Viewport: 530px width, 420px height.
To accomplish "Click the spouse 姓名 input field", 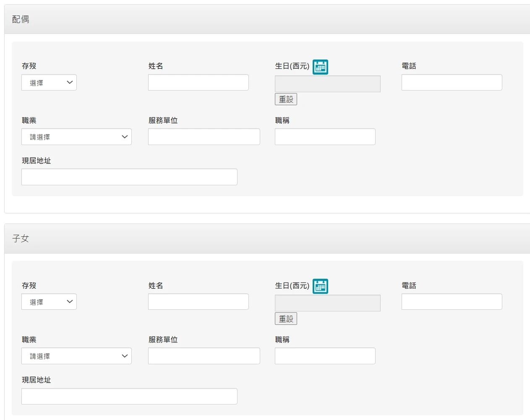I will [198, 83].
